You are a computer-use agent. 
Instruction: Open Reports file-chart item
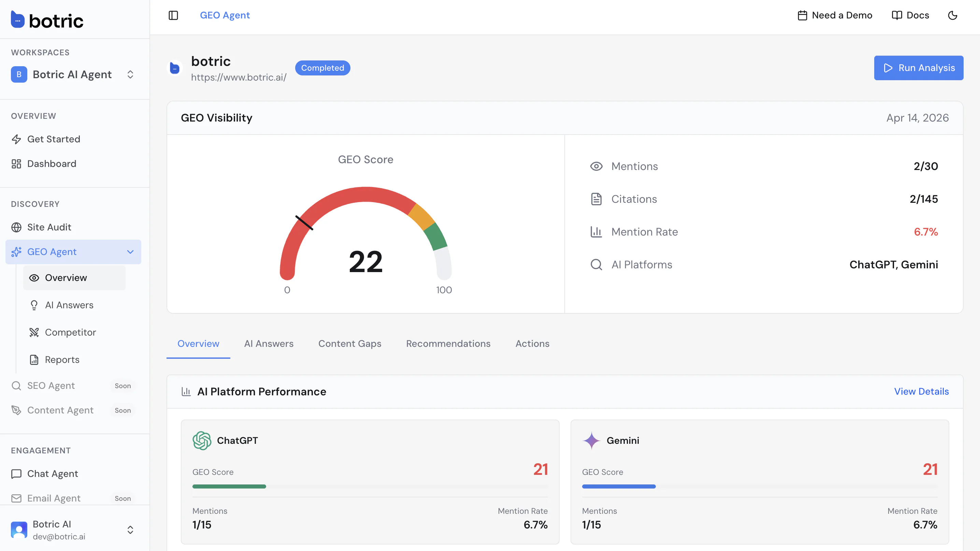[74, 360]
